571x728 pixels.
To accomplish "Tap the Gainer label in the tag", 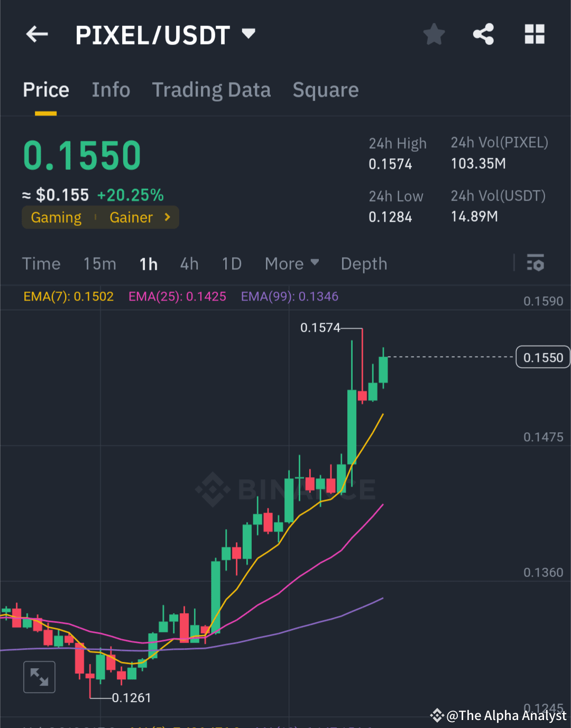I will [131, 217].
